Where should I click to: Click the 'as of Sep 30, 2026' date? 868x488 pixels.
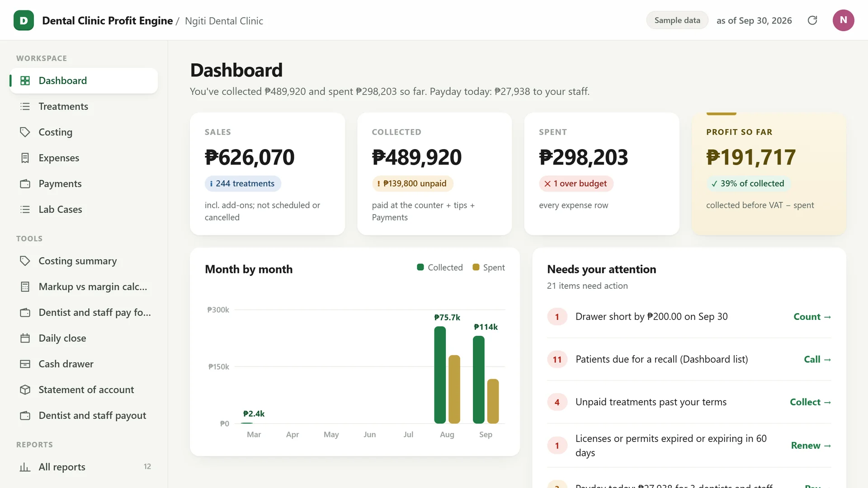754,20
